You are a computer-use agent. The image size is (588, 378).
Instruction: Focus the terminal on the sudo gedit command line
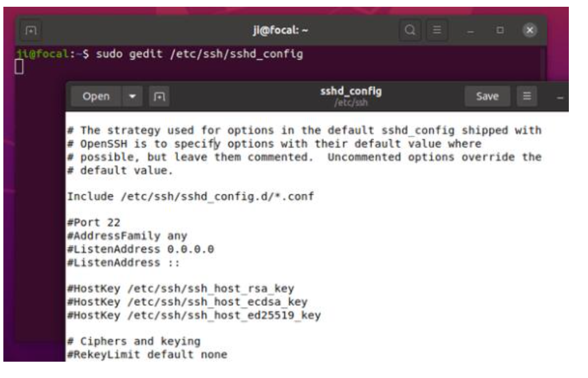(x=169, y=54)
